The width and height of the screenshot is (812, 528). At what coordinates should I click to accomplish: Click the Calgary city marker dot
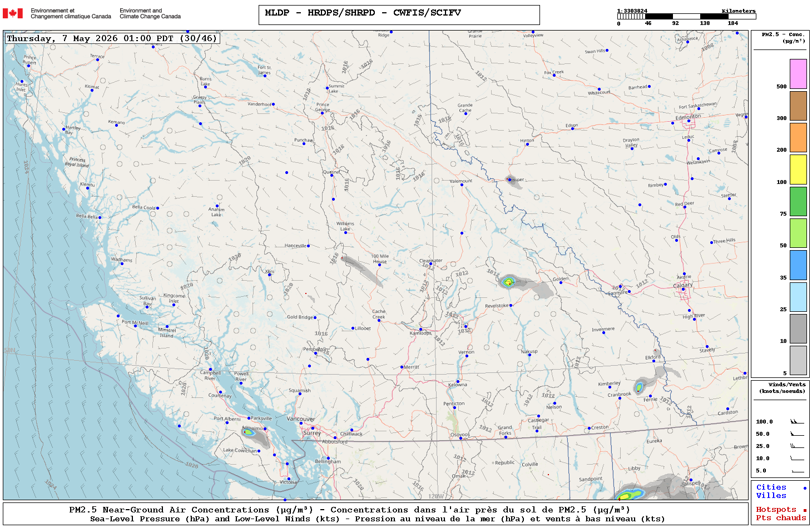[x=683, y=290]
